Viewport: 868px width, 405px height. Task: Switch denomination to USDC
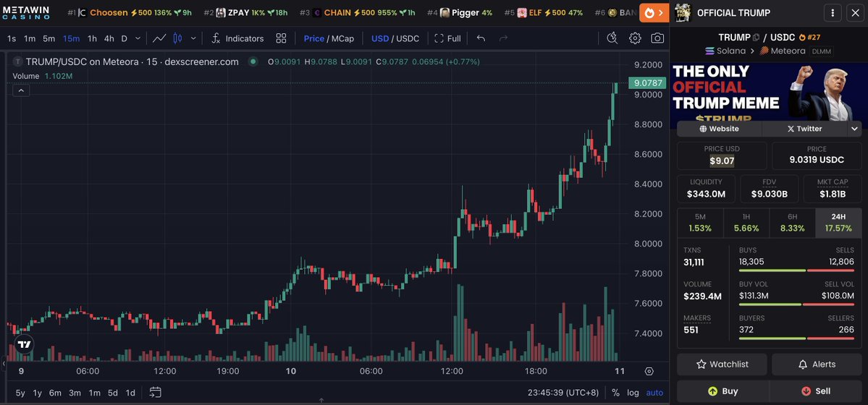[x=408, y=38]
